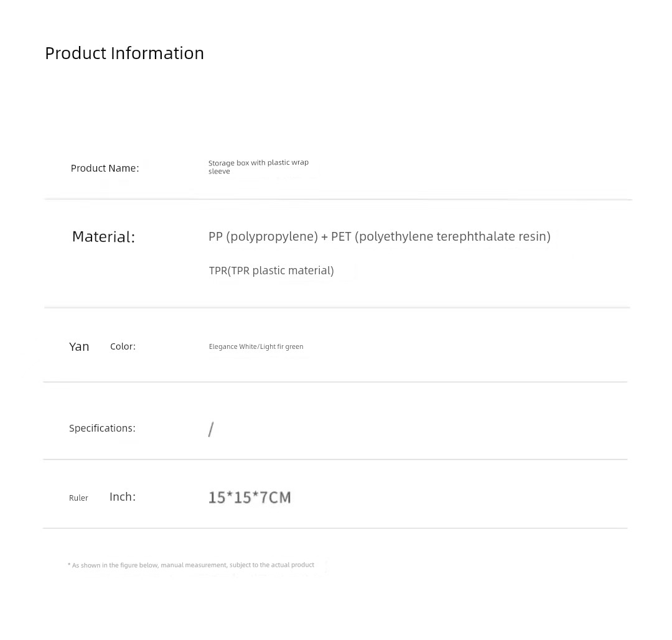Click the small Ruler text
The width and height of the screenshot is (672, 640).
coord(78,498)
